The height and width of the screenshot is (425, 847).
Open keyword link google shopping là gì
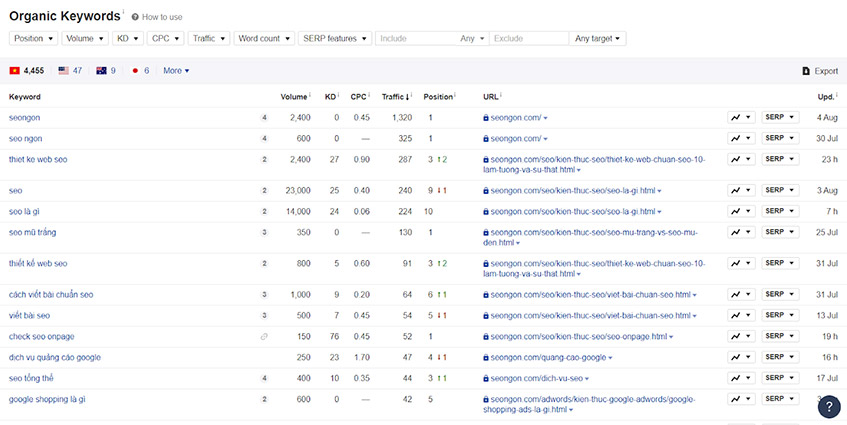coord(47,400)
